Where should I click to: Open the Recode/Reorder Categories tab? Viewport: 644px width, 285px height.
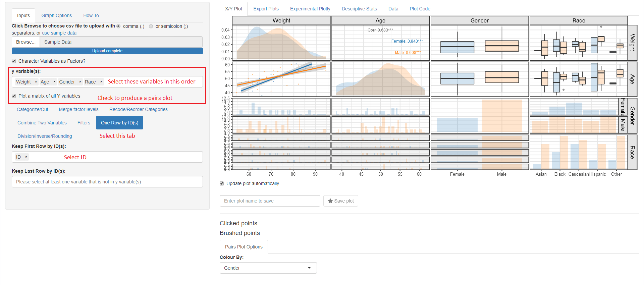(x=138, y=109)
